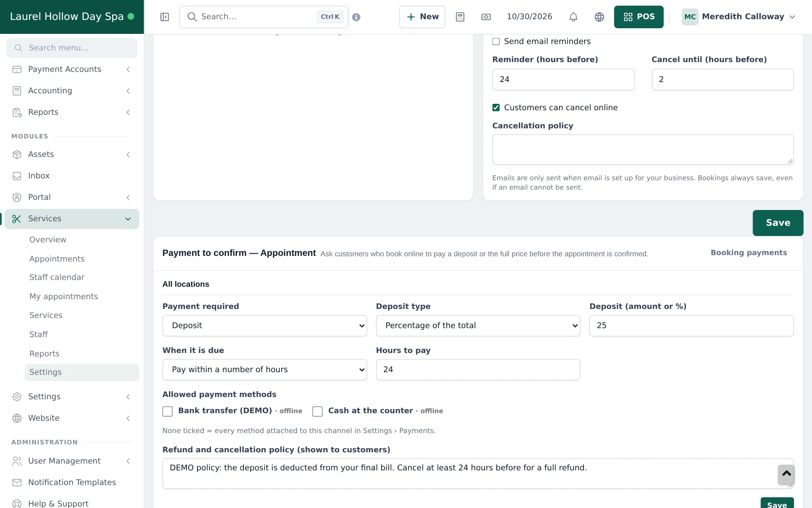Open the When it is due dropdown
This screenshot has width=812, height=508.
(x=265, y=370)
